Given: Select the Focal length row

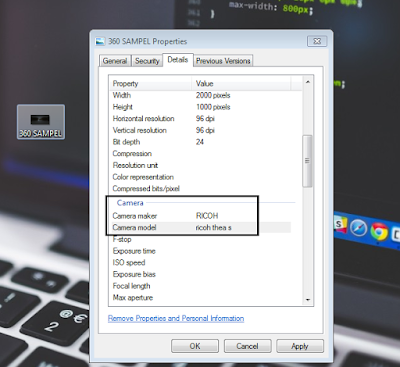Looking at the screenshot, I should pyautogui.click(x=200, y=286).
